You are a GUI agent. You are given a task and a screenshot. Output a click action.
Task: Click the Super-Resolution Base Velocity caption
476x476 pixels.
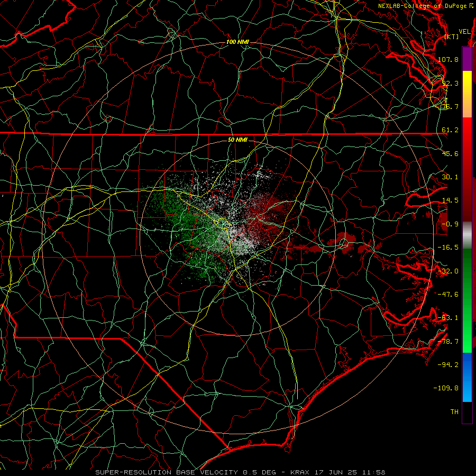coord(240,472)
